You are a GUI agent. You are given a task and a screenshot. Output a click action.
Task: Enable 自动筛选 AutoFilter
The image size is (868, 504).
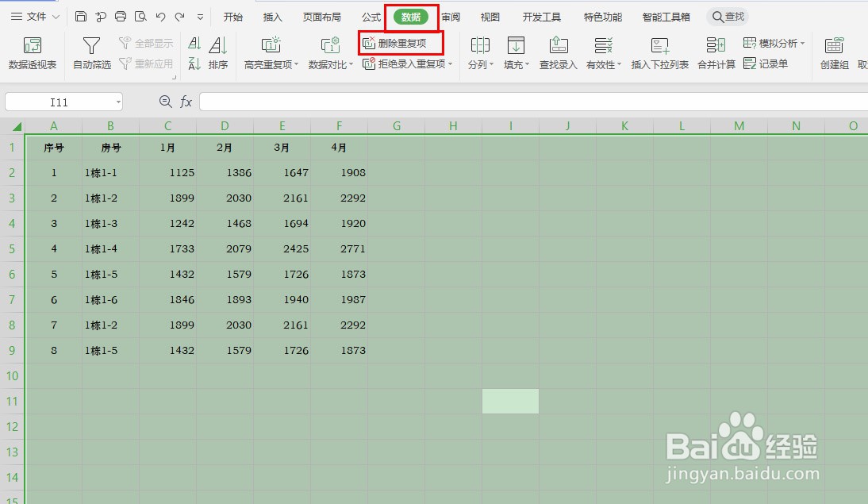tap(90, 53)
